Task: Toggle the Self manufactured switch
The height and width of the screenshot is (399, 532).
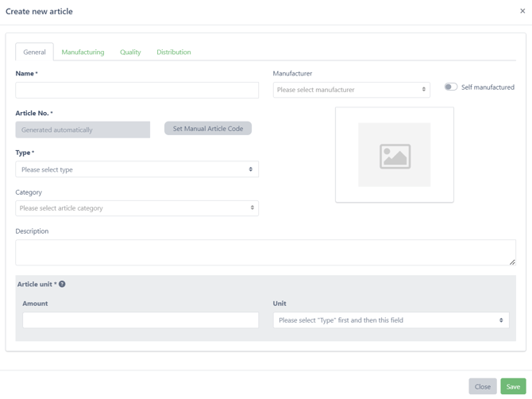Action: [x=451, y=87]
